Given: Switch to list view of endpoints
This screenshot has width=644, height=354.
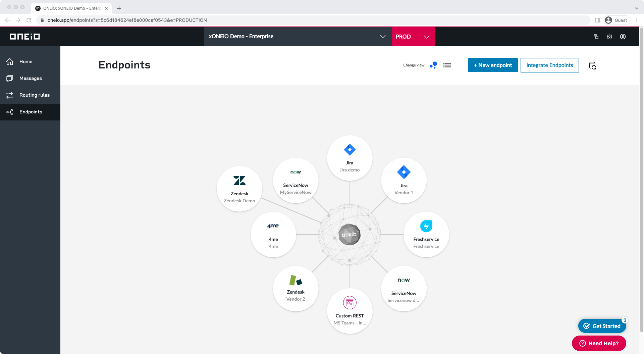Looking at the screenshot, I should tap(446, 65).
